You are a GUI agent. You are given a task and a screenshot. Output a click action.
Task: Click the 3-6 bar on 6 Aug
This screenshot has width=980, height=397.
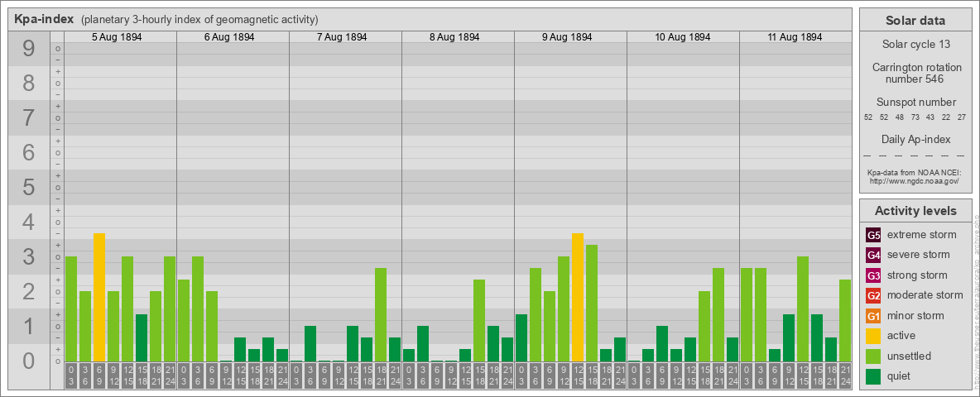(198, 309)
